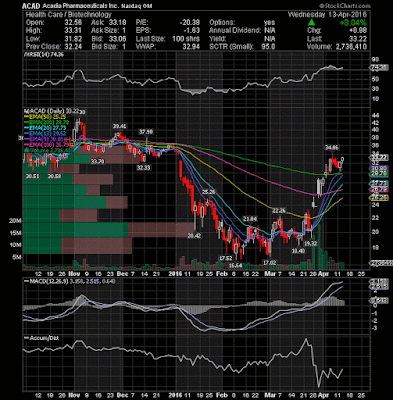Click the purple EMA(5) legend entry
The width and height of the screenshot is (393, 400).
click(x=43, y=139)
